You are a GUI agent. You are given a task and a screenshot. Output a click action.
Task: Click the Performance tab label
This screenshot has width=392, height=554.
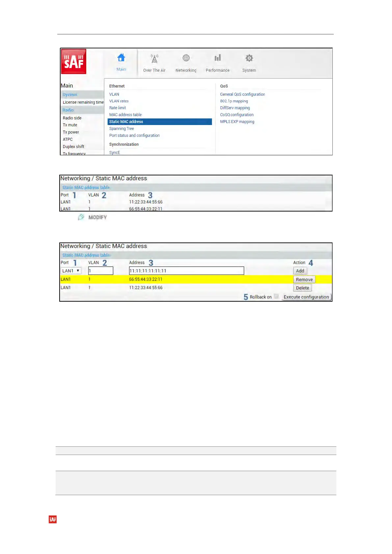click(218, 70)
